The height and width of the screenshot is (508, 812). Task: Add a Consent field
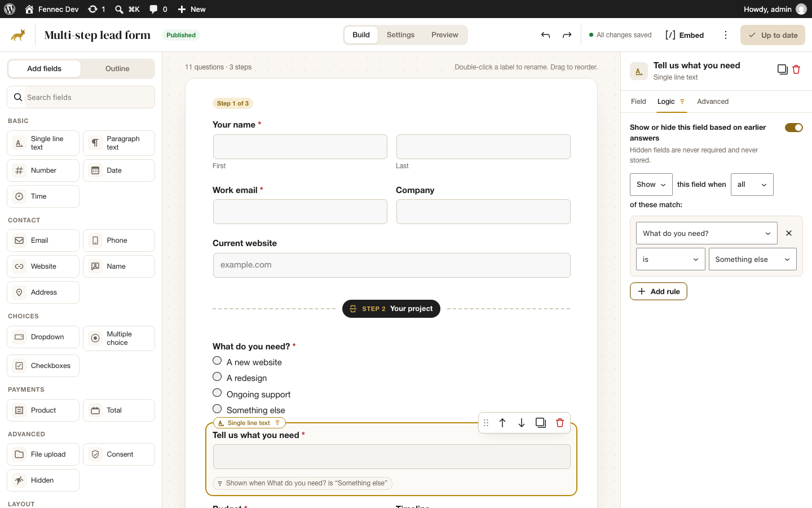tap(119, 454)
